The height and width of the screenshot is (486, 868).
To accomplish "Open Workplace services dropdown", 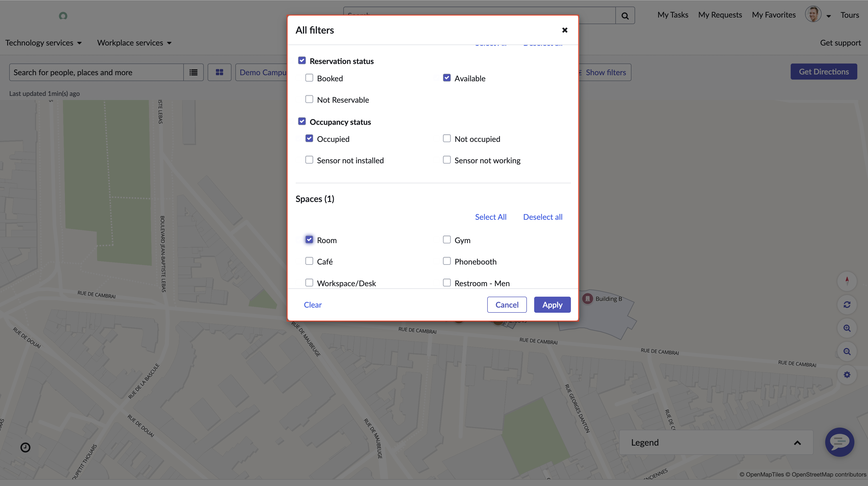I will coord(134,43).
